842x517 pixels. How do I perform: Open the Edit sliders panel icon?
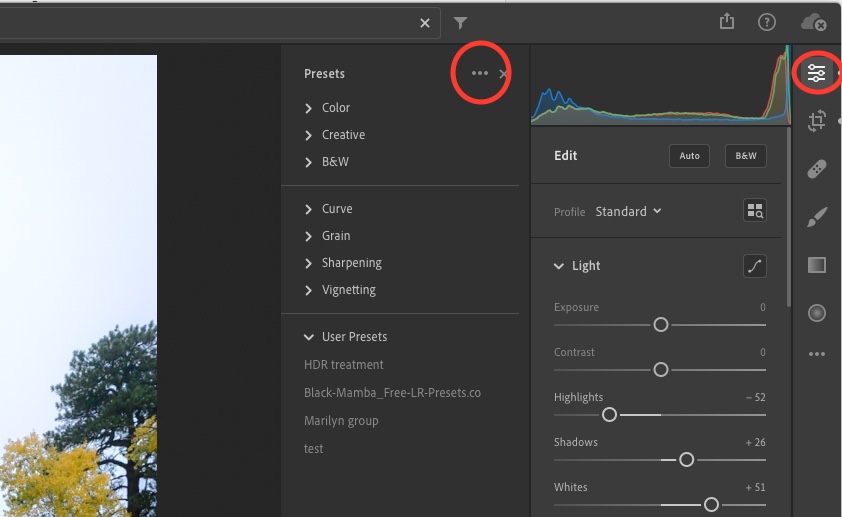click(x=816, y=73)
